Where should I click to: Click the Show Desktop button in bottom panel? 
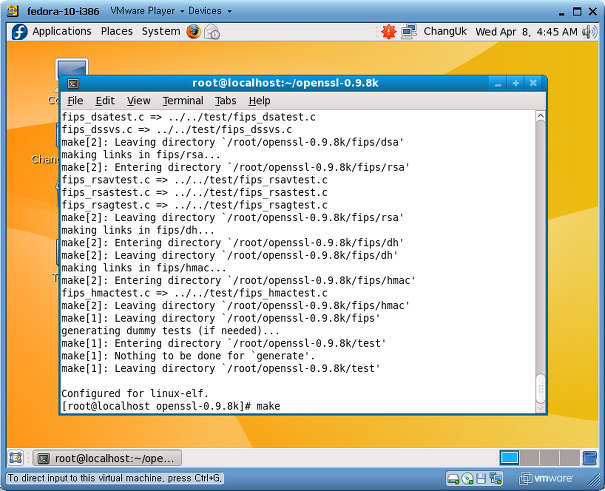click(x=16, y=458)
